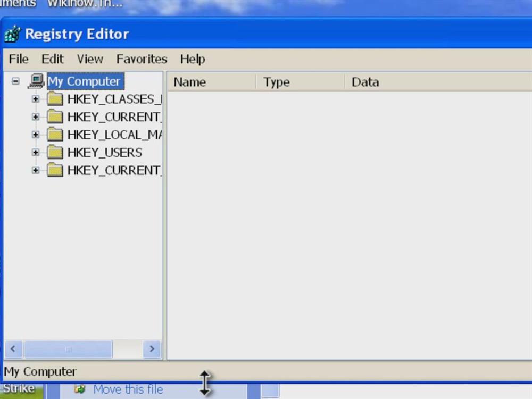This screenshot has height=399, width=532.
Task: Click the My Computer computer icon
Action: (36, 81)
